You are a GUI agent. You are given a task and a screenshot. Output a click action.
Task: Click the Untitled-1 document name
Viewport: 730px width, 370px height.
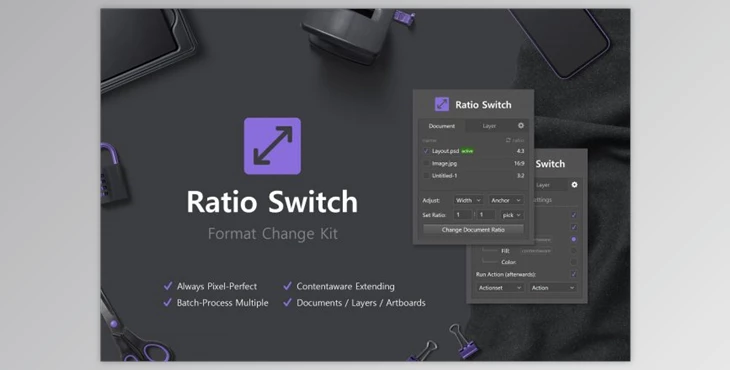445,175
